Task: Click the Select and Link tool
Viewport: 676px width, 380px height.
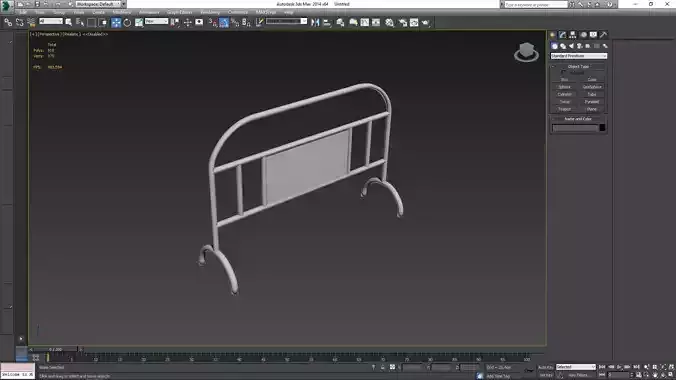Action: click(8, 22)
